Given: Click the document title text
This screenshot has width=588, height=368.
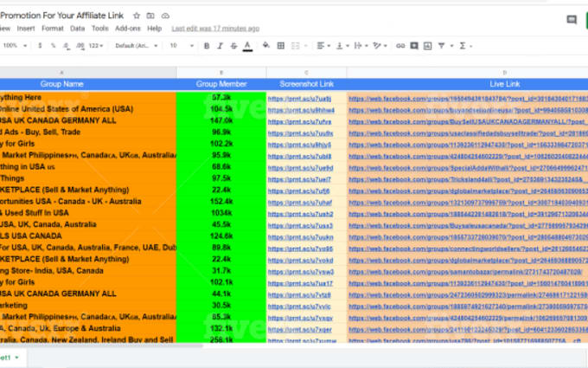Looking at the screenshot, I should tap(62, 16).
